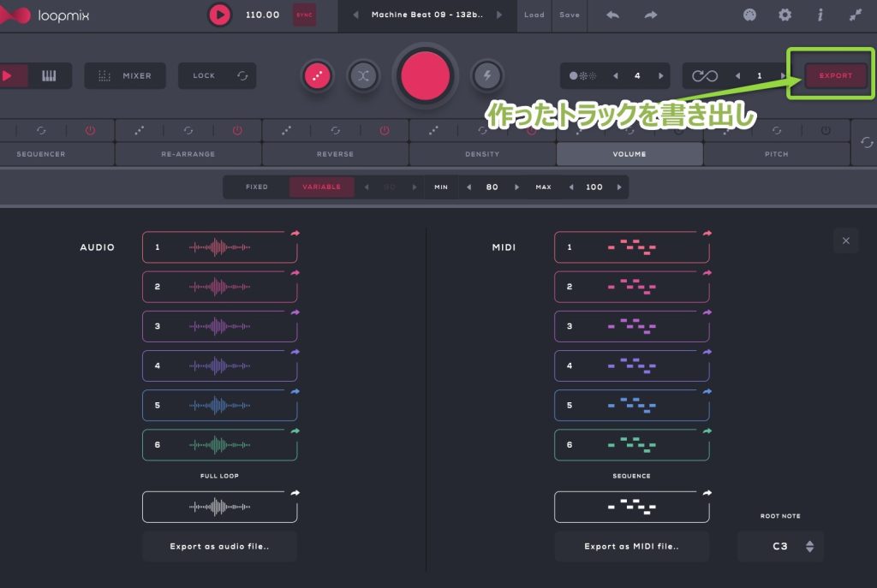Click Export as MIDI file button
Screen dimensions: 877x588
631,546
